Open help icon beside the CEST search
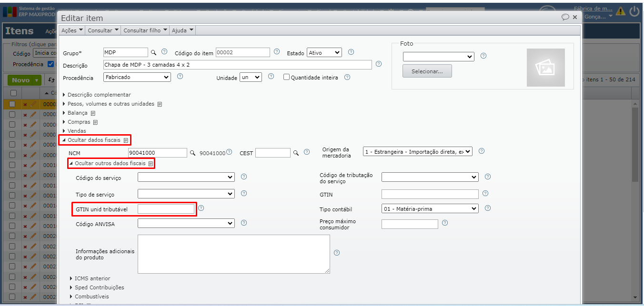 307,152
